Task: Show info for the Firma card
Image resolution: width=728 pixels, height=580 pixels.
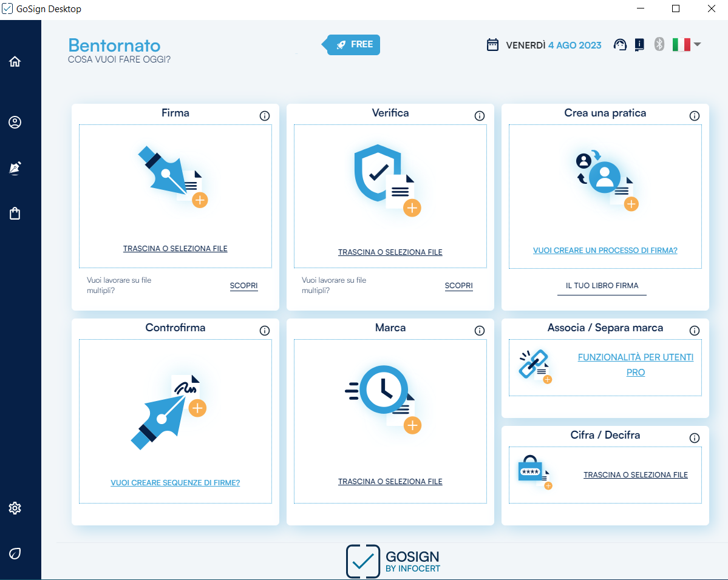Action: (x=265, y=116)
